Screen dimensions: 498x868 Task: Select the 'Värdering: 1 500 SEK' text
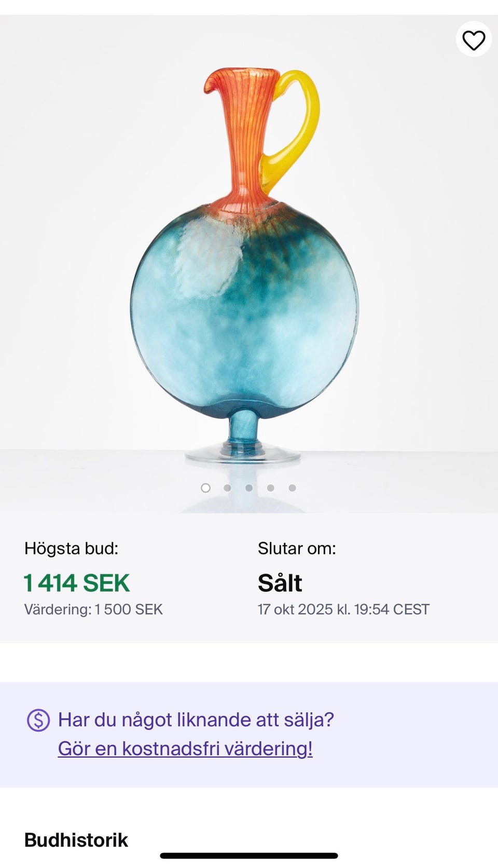click(93, 609)
